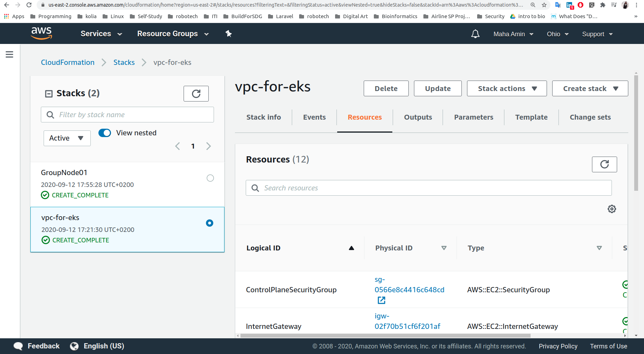Open the Terms of Use link
The image size is (644, 354).
coord(608,346)
